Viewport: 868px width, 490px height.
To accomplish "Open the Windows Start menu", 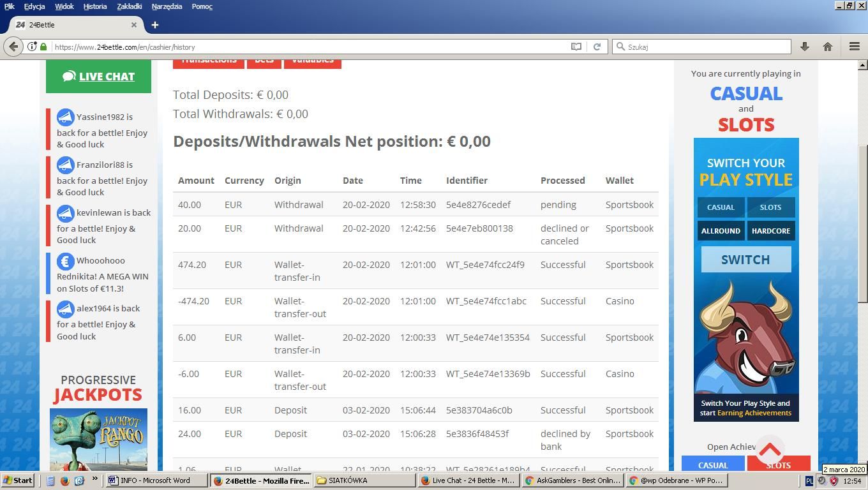I will click(x=18, y=480).
